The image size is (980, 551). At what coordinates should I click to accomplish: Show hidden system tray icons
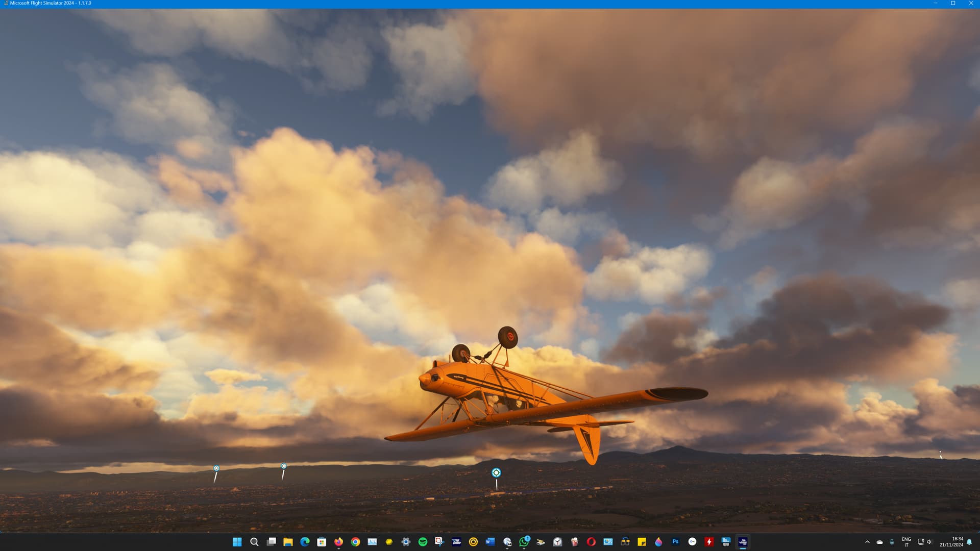[867, 542]
